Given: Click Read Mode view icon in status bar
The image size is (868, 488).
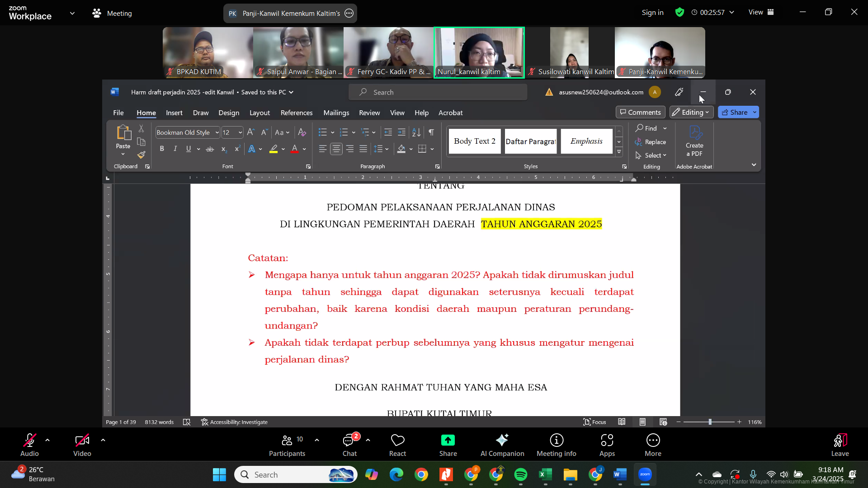Looking at the screenshot, I should coord(622,422).
